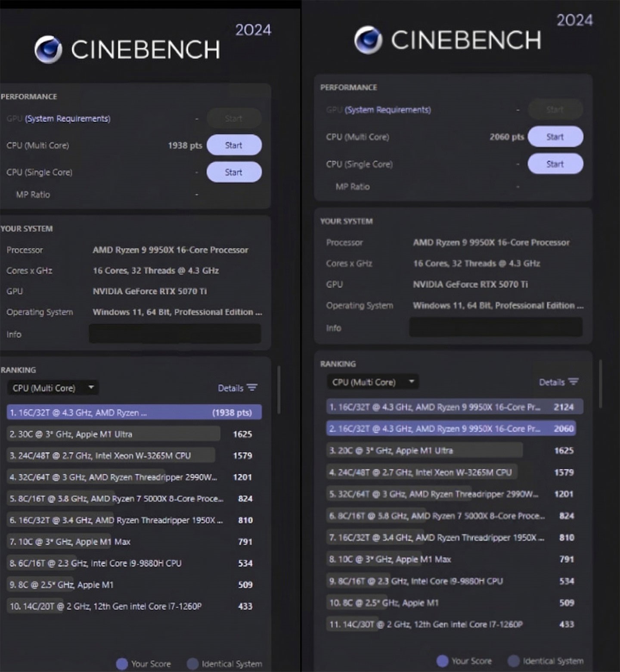Viewport: 620px width, 672px height.
Task: Open the CPU (Multi Core) ranking dropdown, left panel
Action: click(x=53, y=388)
